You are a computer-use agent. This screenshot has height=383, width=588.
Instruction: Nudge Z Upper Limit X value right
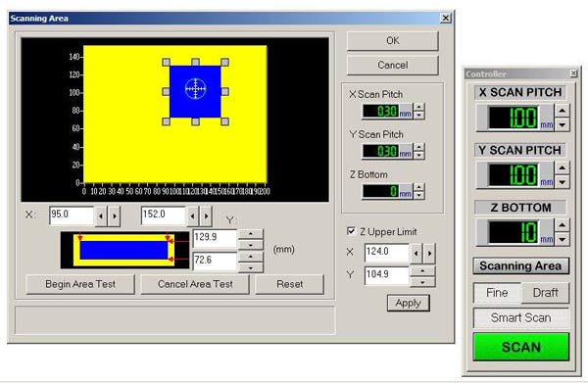tap(429, 254)
